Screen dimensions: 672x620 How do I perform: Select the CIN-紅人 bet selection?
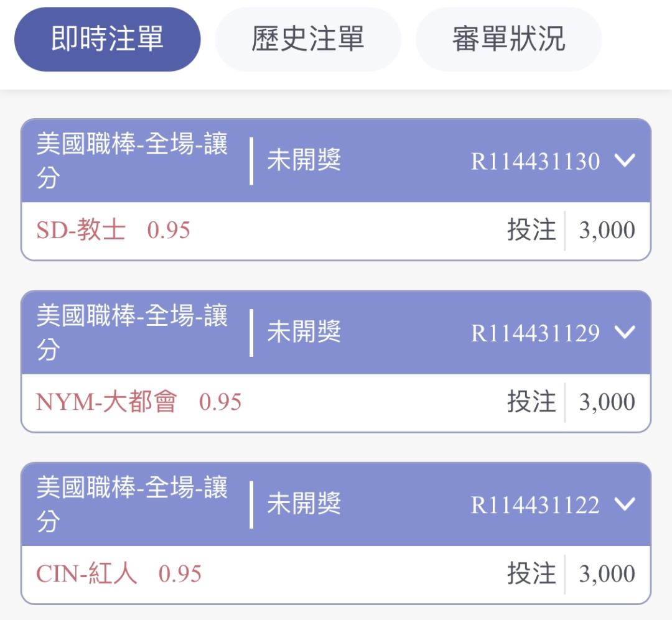(x=86, y=574)
